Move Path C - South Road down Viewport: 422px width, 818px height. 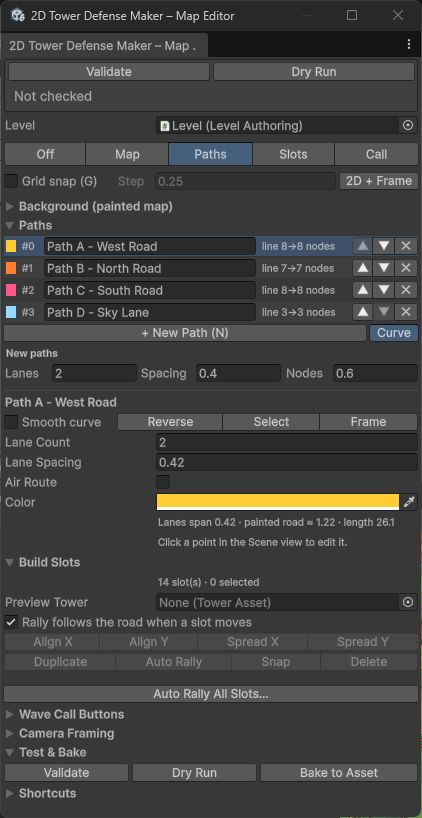click(x=384, y=290)
